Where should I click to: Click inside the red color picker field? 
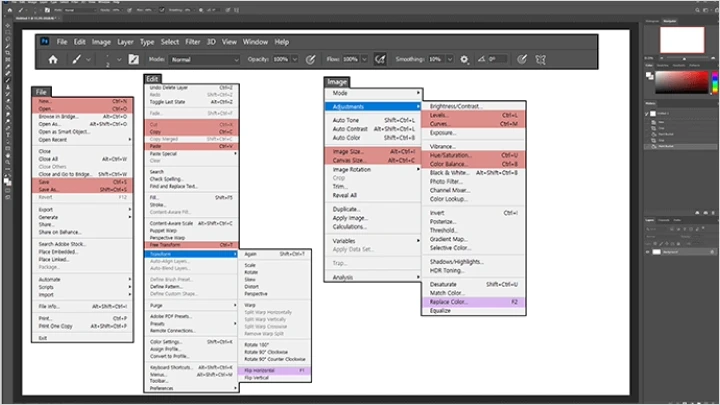point(682,83)
